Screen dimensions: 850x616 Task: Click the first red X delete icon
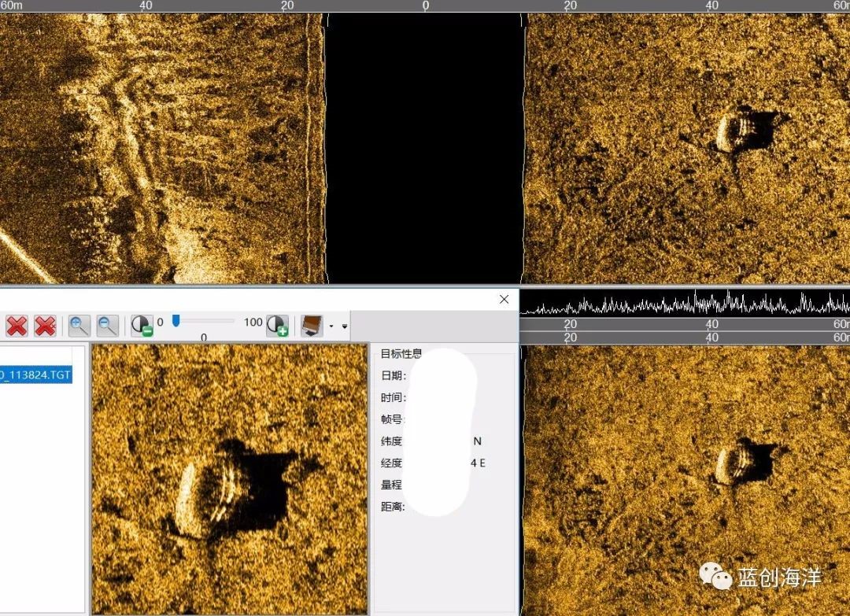coord(17,325)
